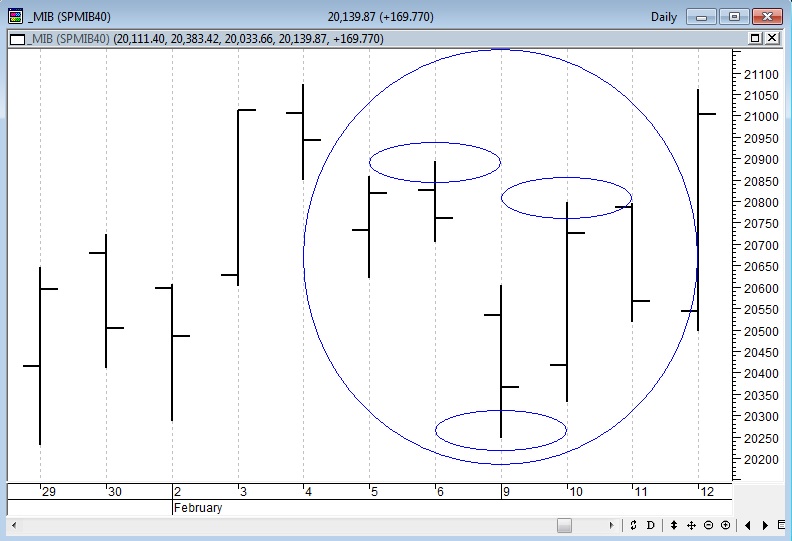
Task: Click the horizontal scrollbar thumb
Action: tap(564, 525)
